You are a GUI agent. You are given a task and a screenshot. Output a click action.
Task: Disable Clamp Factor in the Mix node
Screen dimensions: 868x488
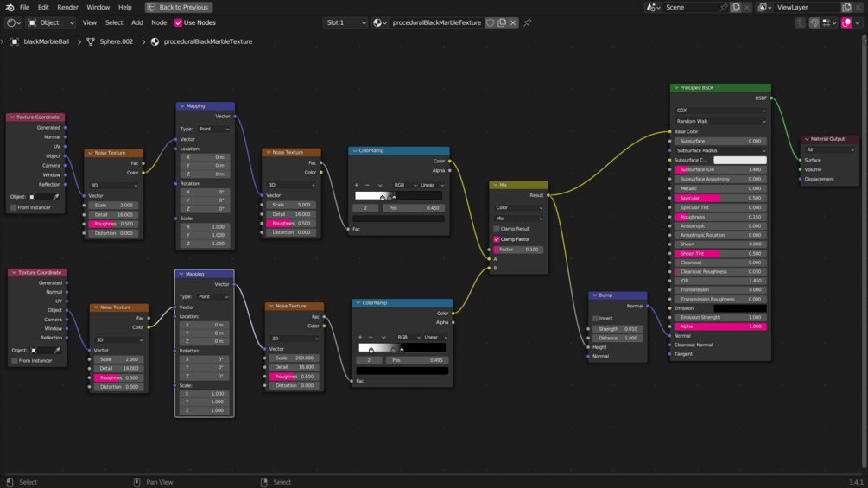tap(497, 239)
